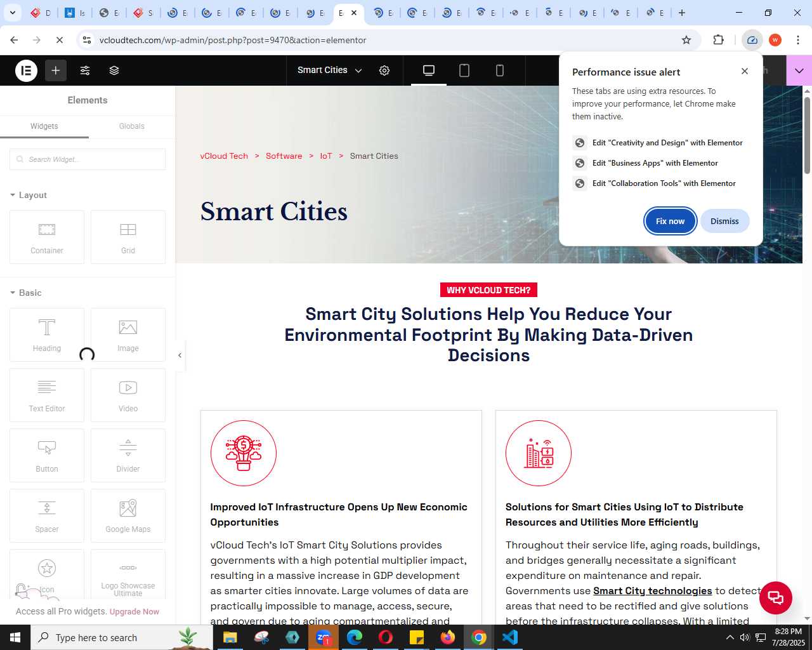Stop page loading button
Image resolution: width=812 pixels, height=650 pixels.
pyautogui.click(x=60, y=40)
